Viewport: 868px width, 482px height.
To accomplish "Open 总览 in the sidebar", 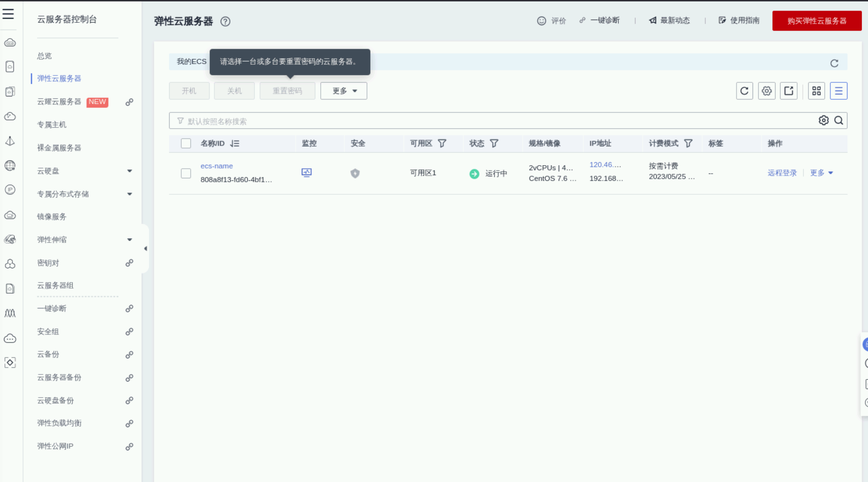I will tap(45, 56).
